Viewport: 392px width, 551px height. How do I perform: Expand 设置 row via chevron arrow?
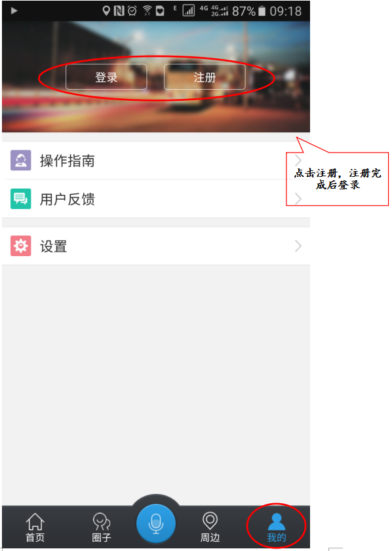point(298,246)
